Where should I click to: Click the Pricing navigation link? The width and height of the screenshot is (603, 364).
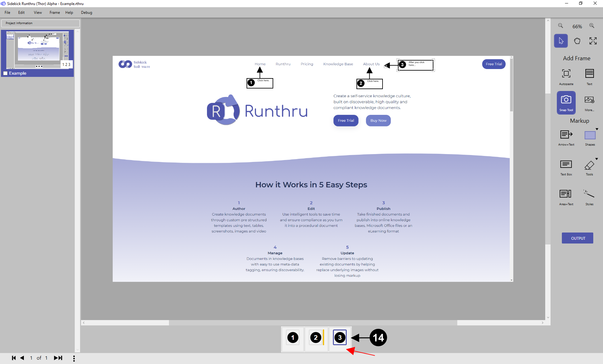(x=307, y=64)
